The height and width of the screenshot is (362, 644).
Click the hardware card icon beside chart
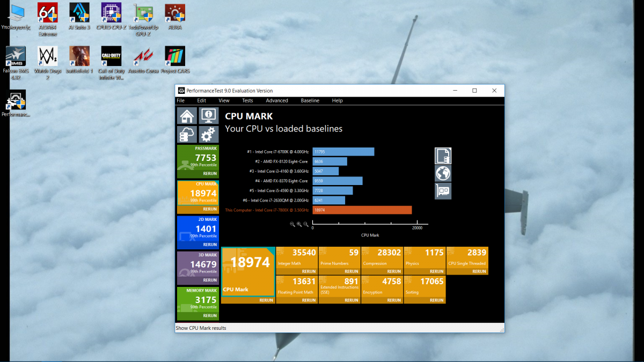tap(443, 191)
